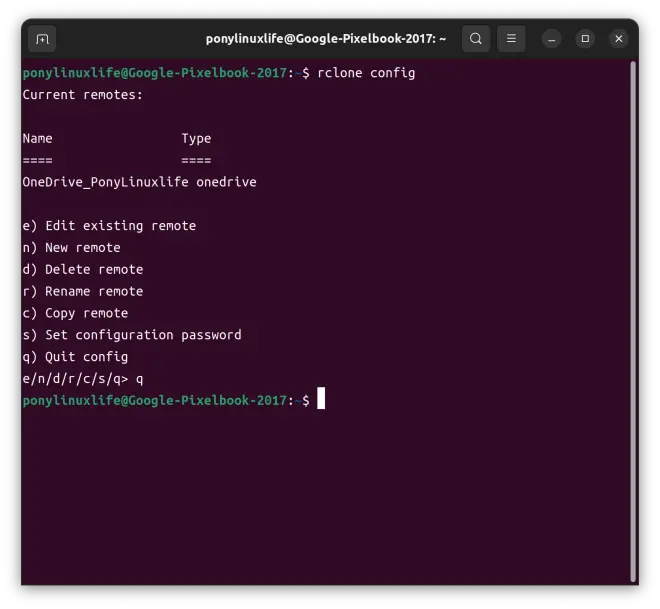Click the vertical scrollbar
This screenshot has height=609, width=660.
point(633,321)
